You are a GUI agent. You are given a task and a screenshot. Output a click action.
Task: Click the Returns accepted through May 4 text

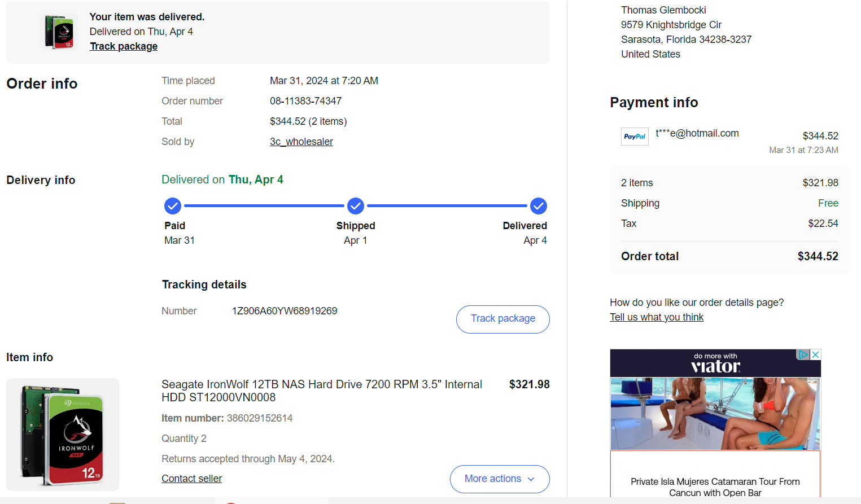(x=248, y=459)
